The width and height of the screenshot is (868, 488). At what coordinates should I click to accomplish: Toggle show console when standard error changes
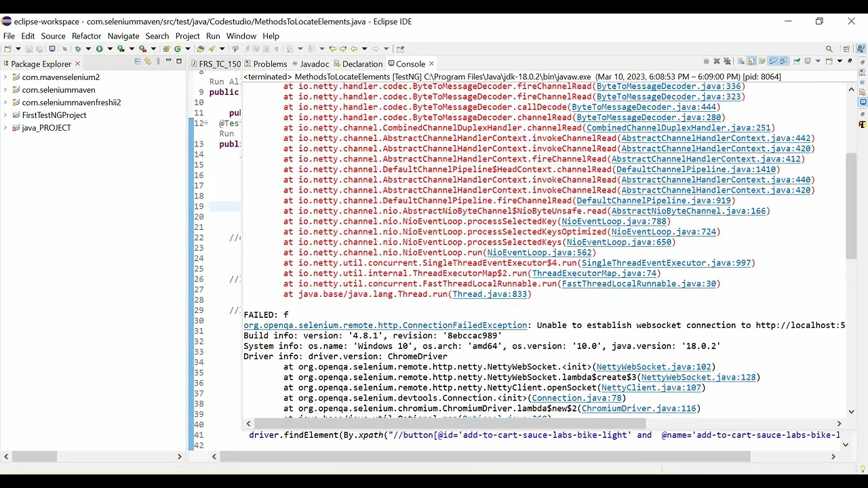tap(783, 61)
